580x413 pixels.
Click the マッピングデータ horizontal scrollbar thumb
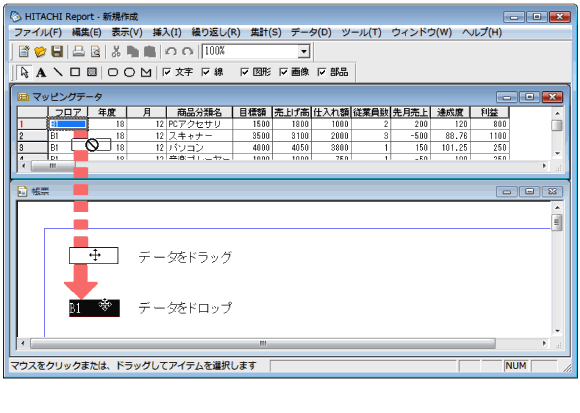pyautogui.click(x=53, y=166)
